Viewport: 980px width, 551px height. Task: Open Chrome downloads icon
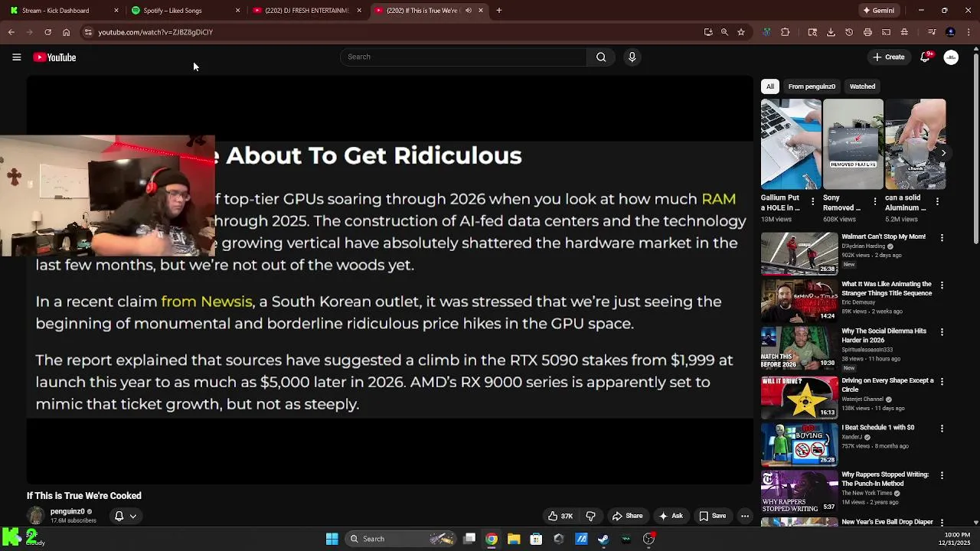click(831, 32)
